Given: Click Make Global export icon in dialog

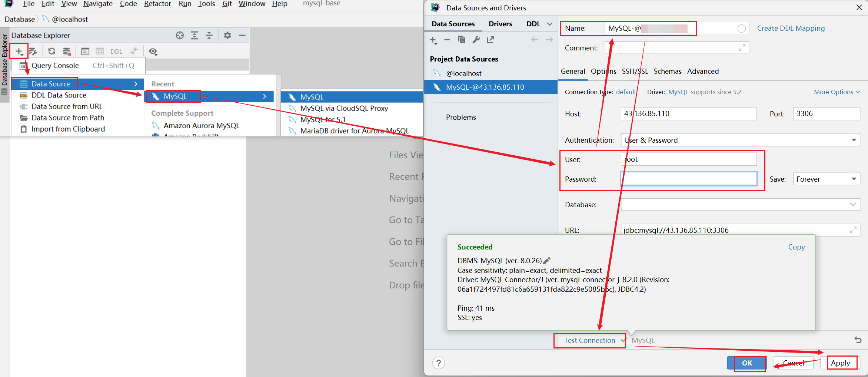Looking at the screenshot, I should pyautogui.click(x=490, y=39).
